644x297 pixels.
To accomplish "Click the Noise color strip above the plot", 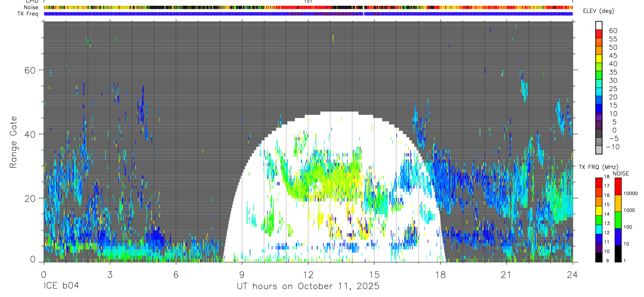I will click(x=308, y=7).
